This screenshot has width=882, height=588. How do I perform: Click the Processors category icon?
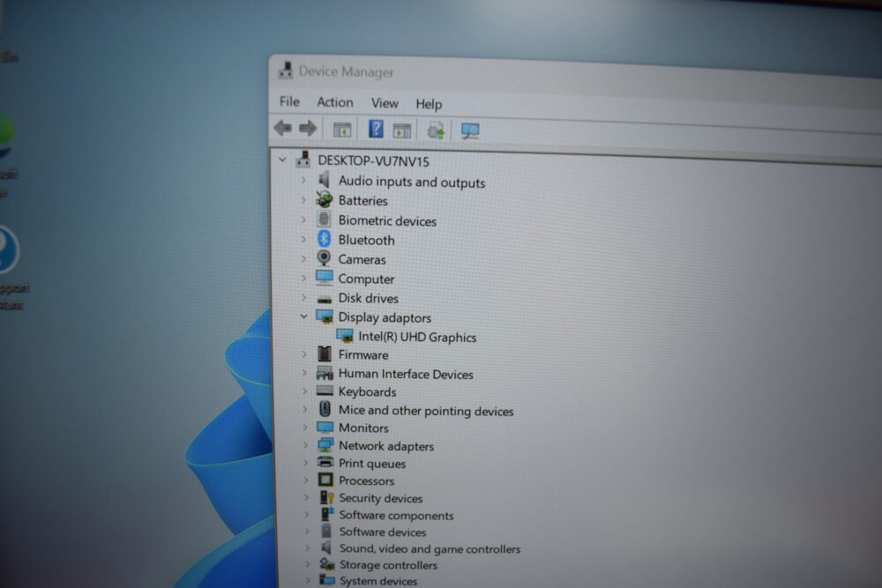[325, 480]
